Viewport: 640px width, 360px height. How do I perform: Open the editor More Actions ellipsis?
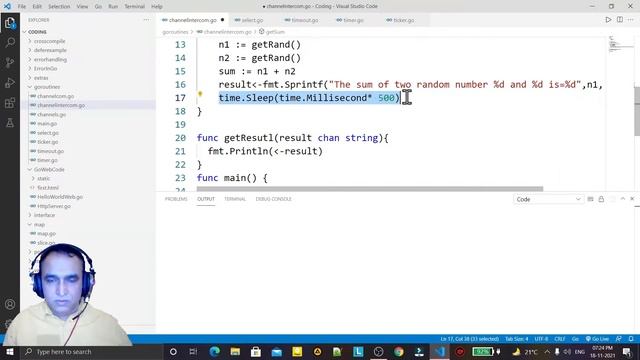coord(631,20)
